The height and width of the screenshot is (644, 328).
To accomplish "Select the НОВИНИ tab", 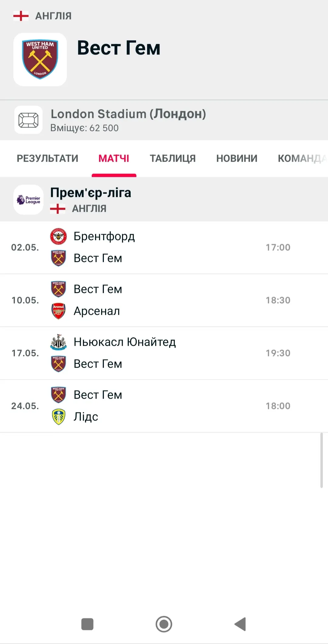I will point(237,158).
